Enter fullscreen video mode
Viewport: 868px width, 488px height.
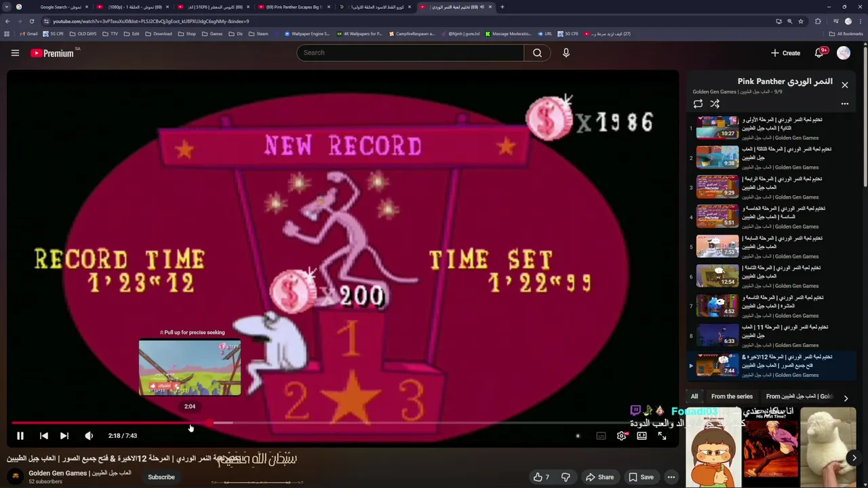(663, 436)
